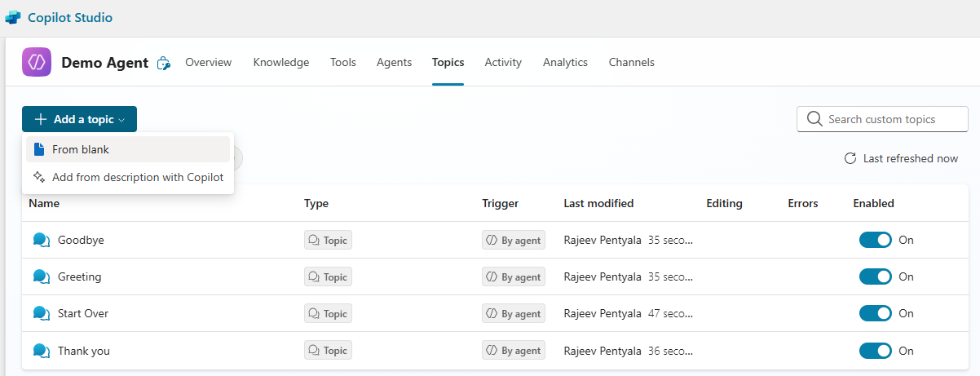This screenshot has width=980, height=376.
Task: Turn off the Greeting topic toggle
Action: click(875, 276)
